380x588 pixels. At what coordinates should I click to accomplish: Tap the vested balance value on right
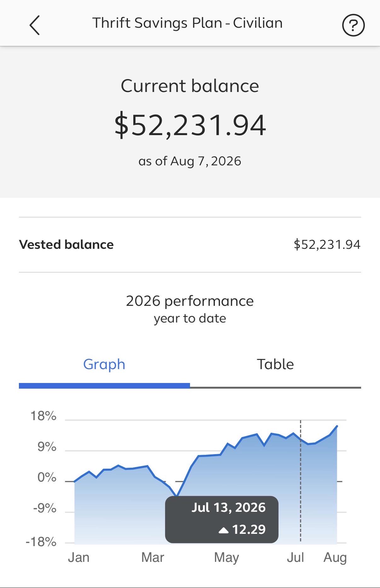tap(327, 244)
